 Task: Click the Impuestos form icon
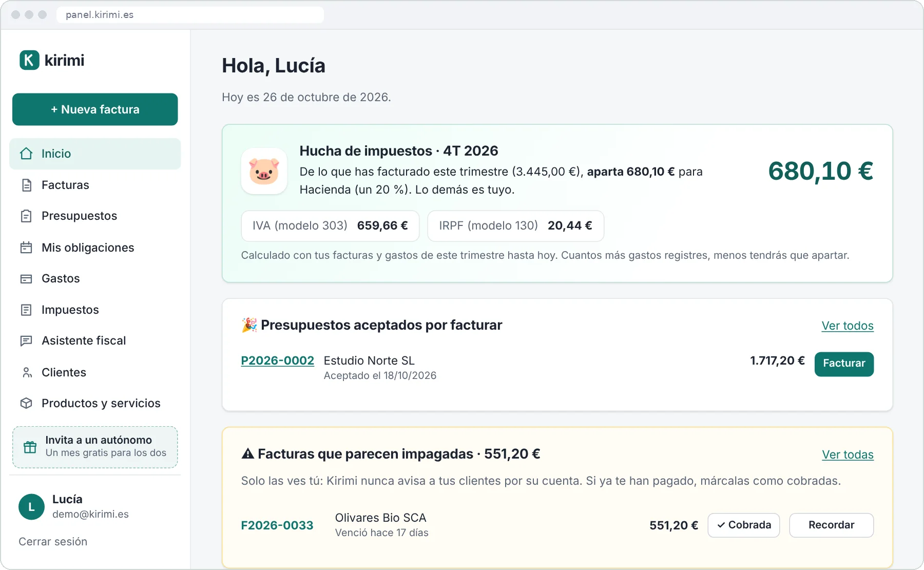tap(26, 310)
